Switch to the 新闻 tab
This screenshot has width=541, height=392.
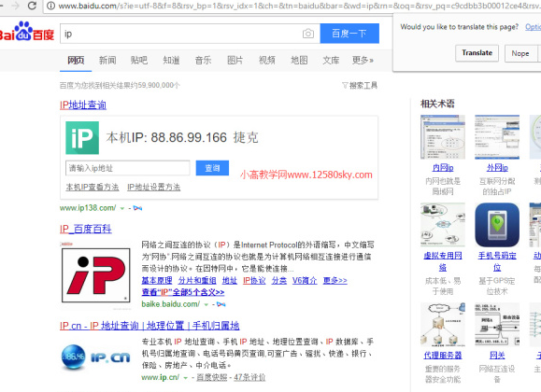(107, 61)
